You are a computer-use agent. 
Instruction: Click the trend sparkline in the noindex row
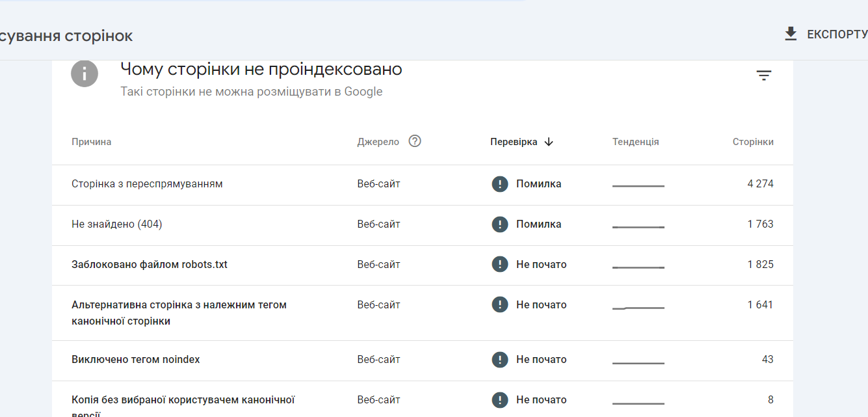(638, 362)
